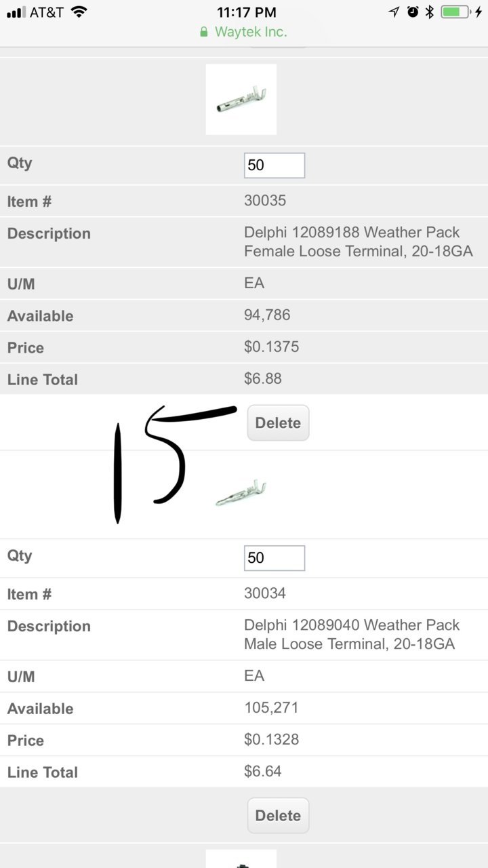Delete item 30035 from cart
Viewport: 488px width, 868px height.
278,423
